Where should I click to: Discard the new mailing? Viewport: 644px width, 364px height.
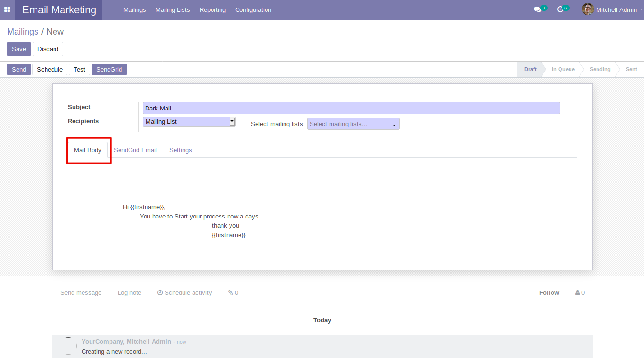[48, 49]
